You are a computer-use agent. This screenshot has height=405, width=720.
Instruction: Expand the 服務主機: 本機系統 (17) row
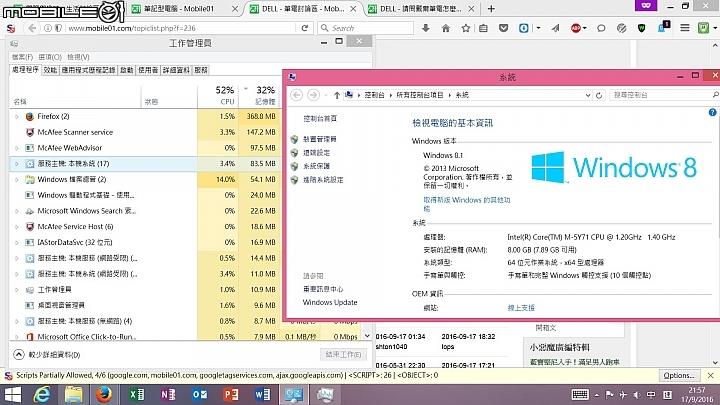(x=17, y=163)
